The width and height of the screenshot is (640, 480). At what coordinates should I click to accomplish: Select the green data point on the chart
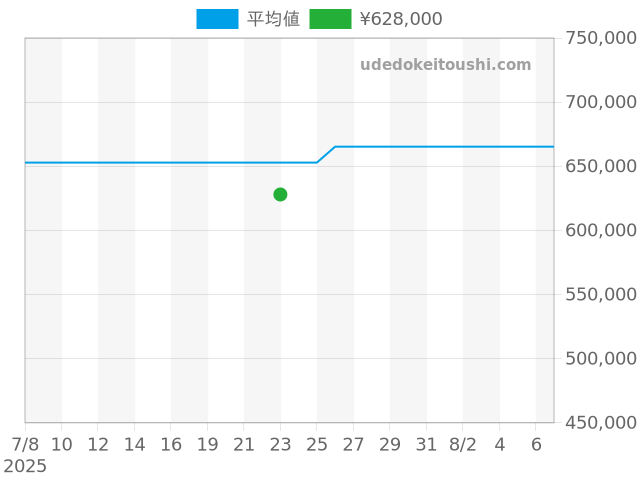click(x=280, y=194)
